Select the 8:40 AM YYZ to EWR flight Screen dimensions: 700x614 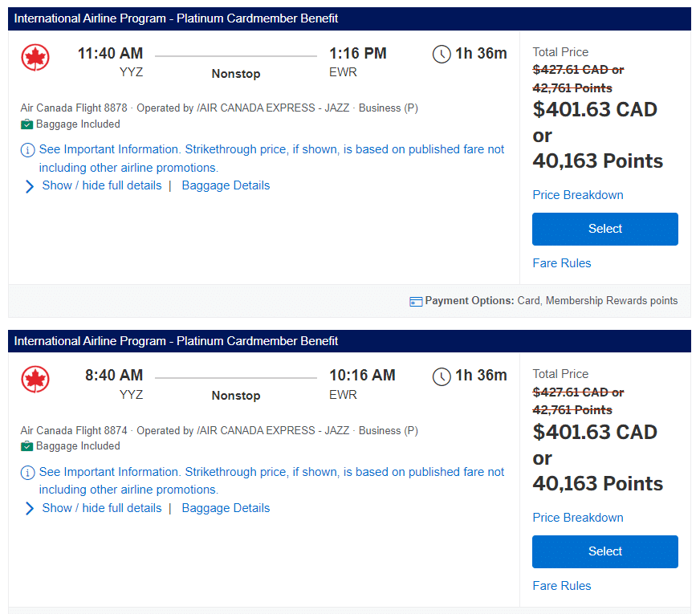(x=604, y=551)
